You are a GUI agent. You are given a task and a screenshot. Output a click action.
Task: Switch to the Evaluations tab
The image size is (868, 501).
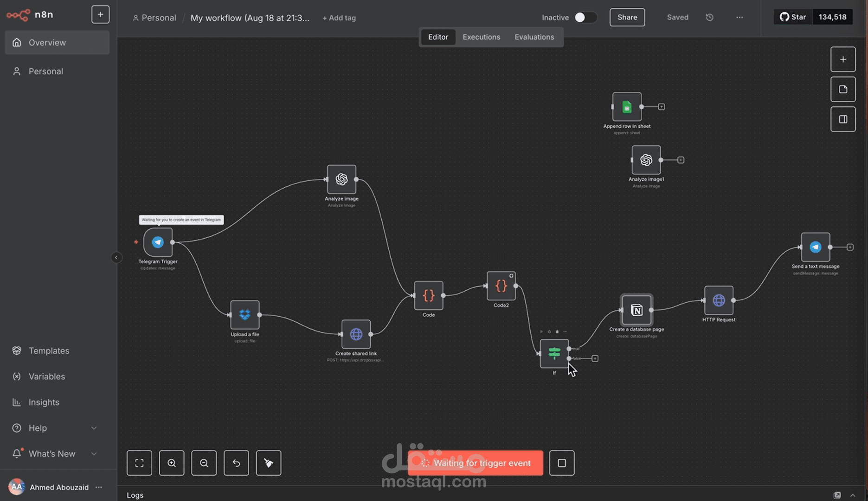click(534, 37)
